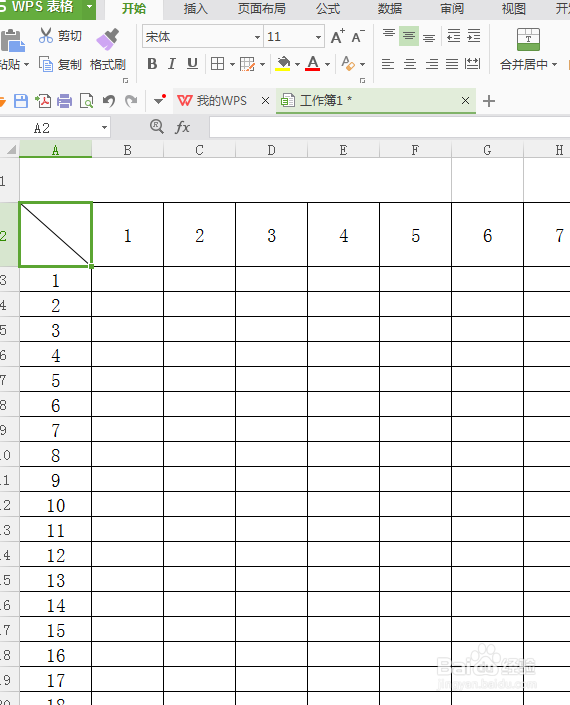Image resolution: width=570 pixels, height=705 pixels.
Task: Toggle vertical middle alignment
Action: [409, 36]
